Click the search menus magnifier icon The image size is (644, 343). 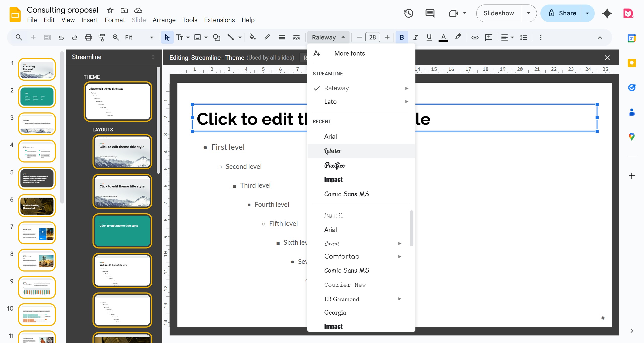[19, 37]
